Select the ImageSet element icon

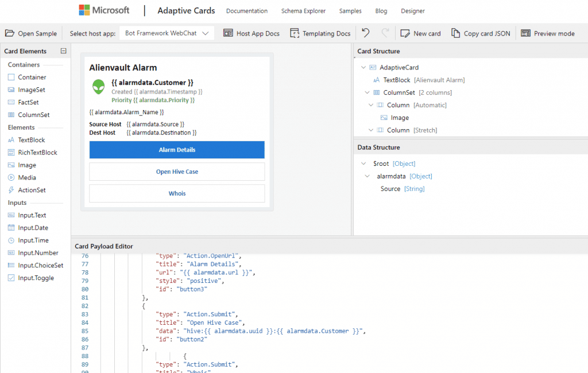pyautogui.click(x=11, y=90)
